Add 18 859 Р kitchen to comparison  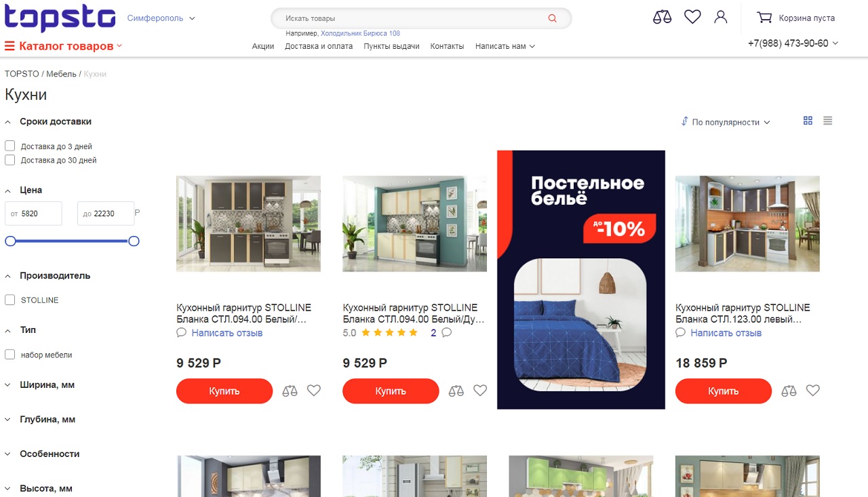click(789, 391)
